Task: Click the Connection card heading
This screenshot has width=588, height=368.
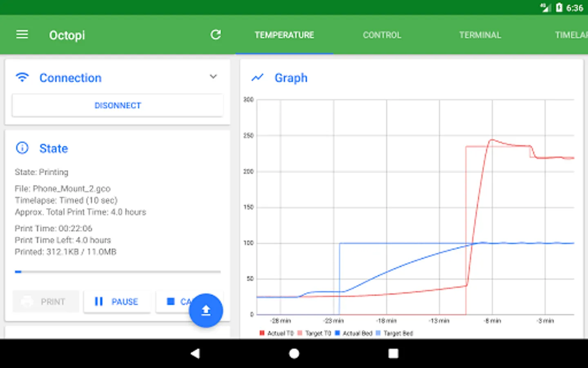Action: (70, 78)
